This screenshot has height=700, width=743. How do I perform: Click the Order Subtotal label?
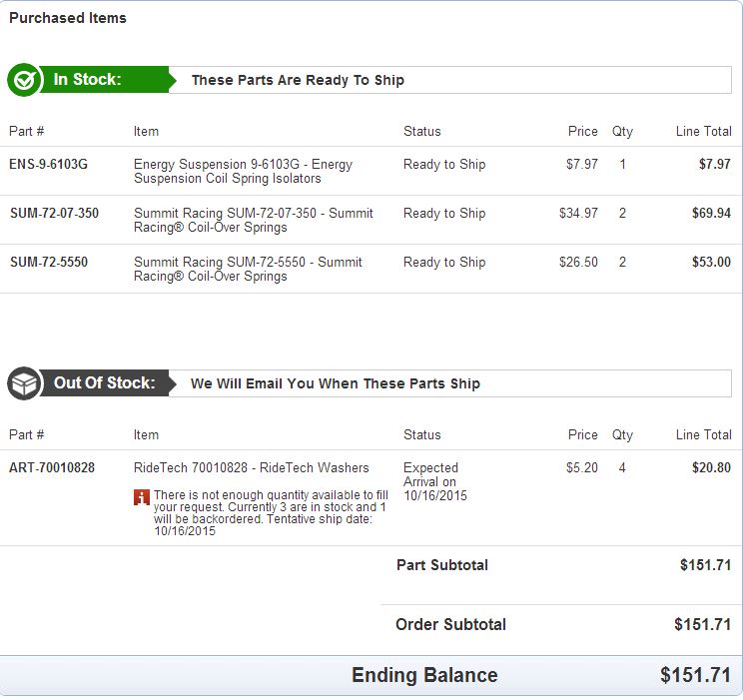coord(450,625)
